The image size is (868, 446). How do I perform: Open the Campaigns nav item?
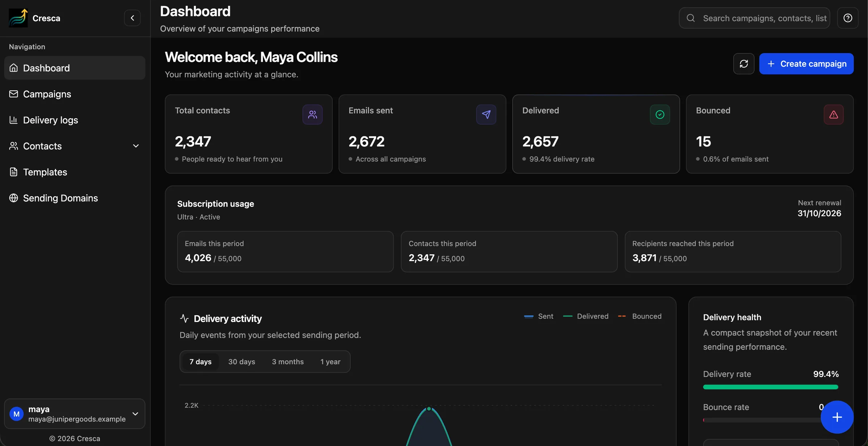pyautogui.click(x=75, y=94)
